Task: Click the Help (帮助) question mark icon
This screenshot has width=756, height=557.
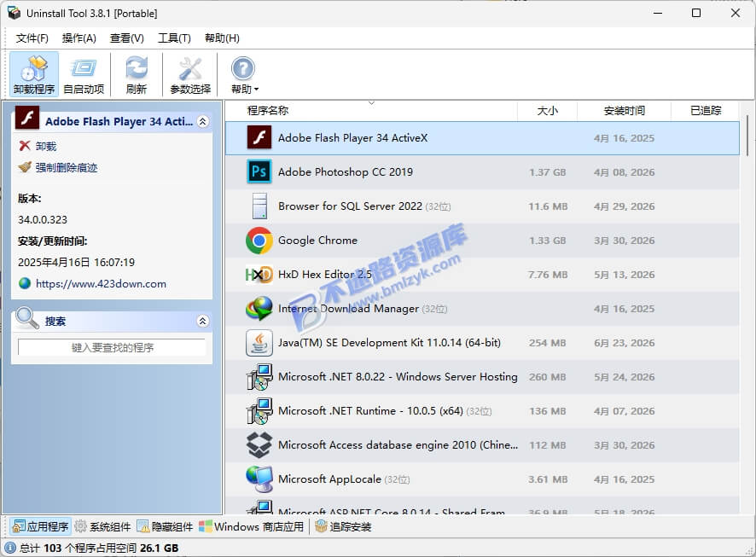Action: [x=243, y=68]
